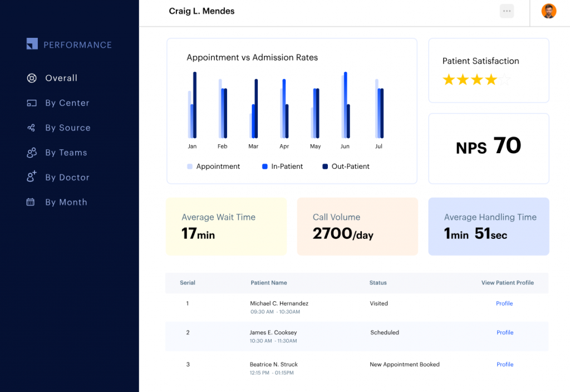The height and width of the screenshot is (392, 570).
Task: Click the Performance logo icon
Action: (x=32, y=43)
